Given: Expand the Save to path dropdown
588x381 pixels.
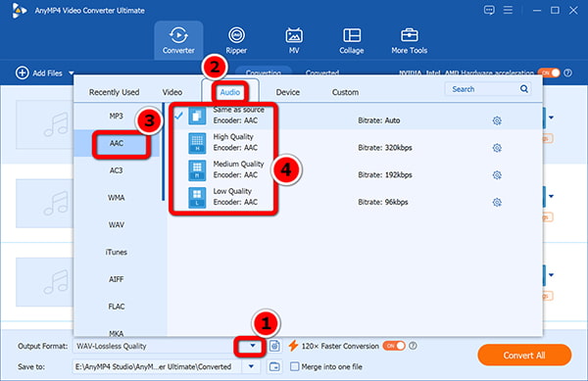Looking at the screenshot, I should pyautogui.click(x=251, y=366).
